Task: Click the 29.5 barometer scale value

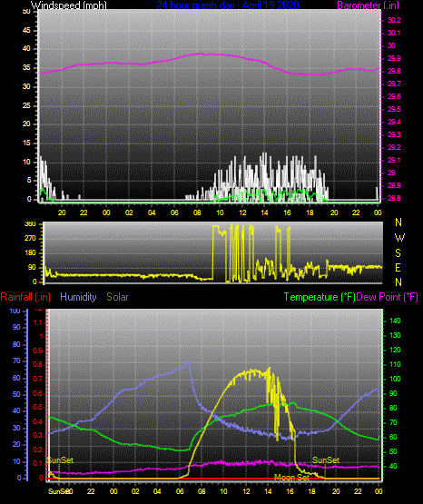Action: pos(394,109)
